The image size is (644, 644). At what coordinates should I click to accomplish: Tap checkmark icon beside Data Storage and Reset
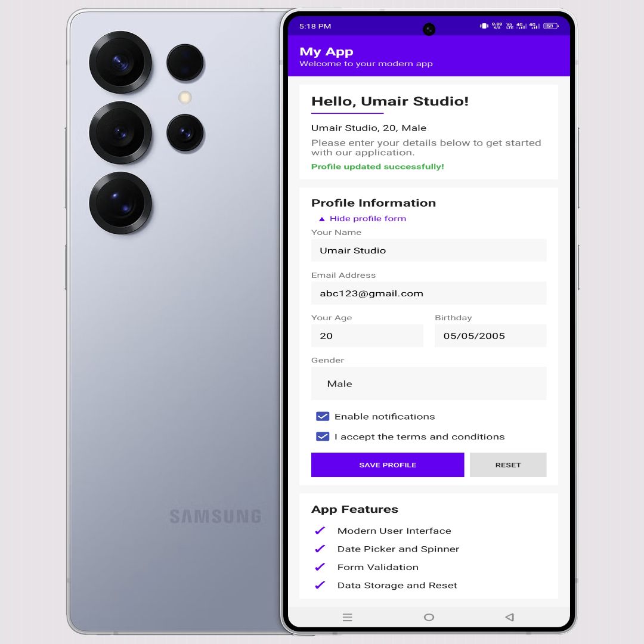(x=320, y=585)
